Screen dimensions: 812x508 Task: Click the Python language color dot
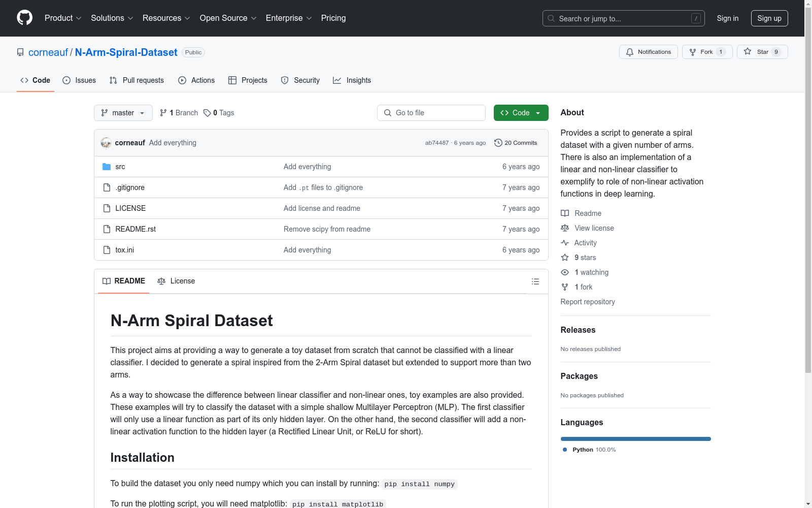(x=565, y=450)
